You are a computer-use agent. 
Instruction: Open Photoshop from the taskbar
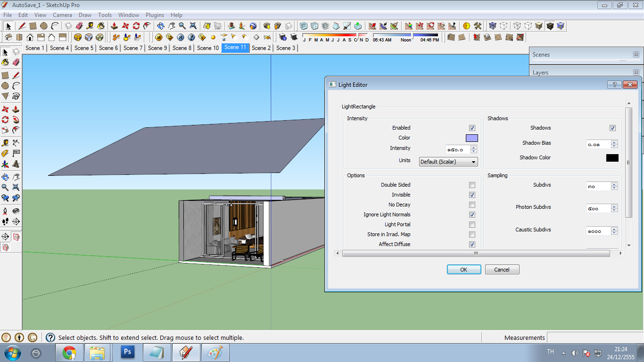(127, 352)
